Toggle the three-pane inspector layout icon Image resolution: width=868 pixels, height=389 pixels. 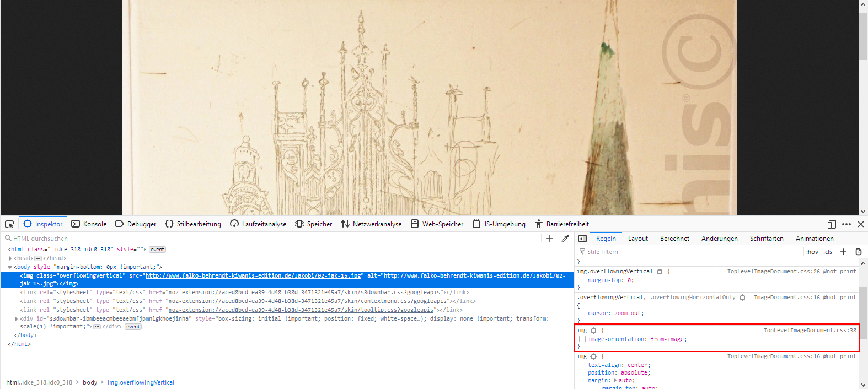click(x=582, y=239)
